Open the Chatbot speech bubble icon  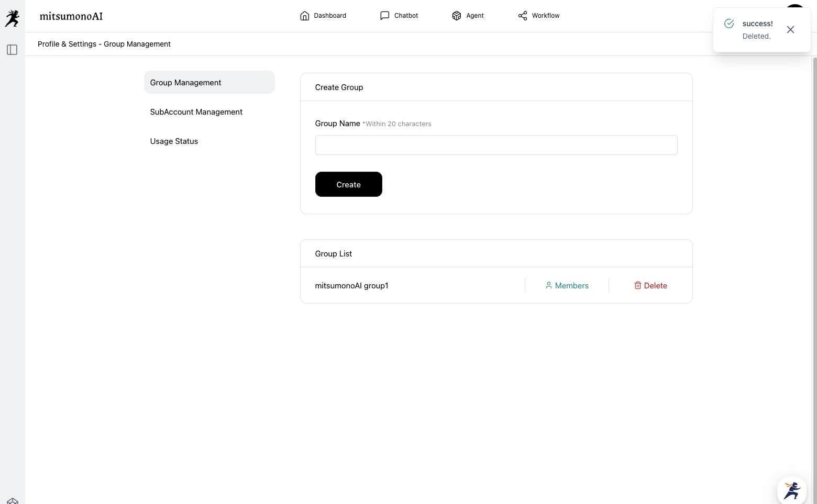tap(385, 16)
